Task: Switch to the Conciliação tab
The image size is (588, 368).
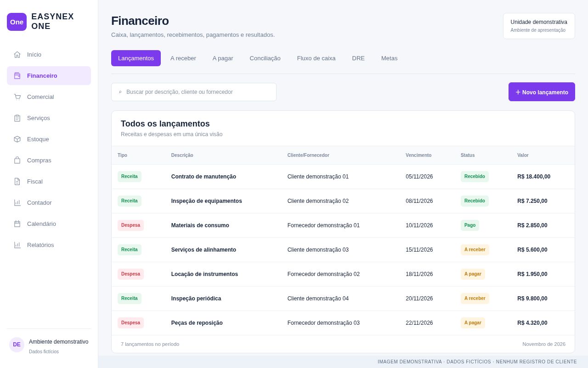Action: point(265,58)
